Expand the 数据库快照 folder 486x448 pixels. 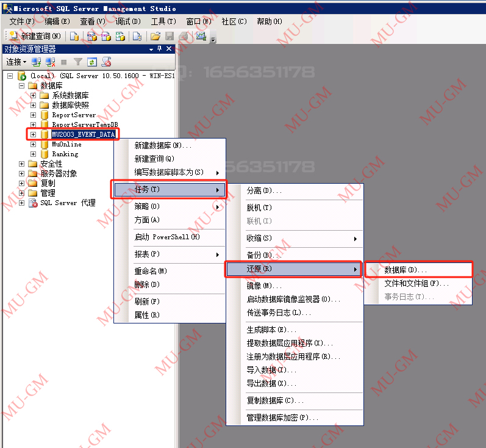tap(33, 105)
